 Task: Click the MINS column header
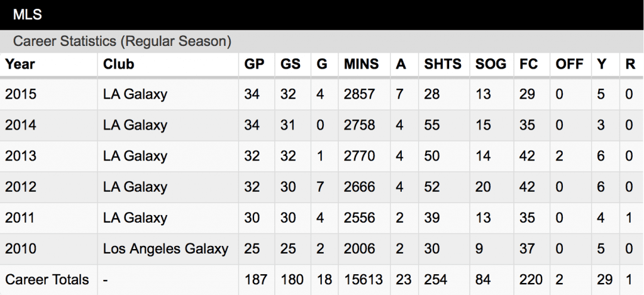point(362,64)
